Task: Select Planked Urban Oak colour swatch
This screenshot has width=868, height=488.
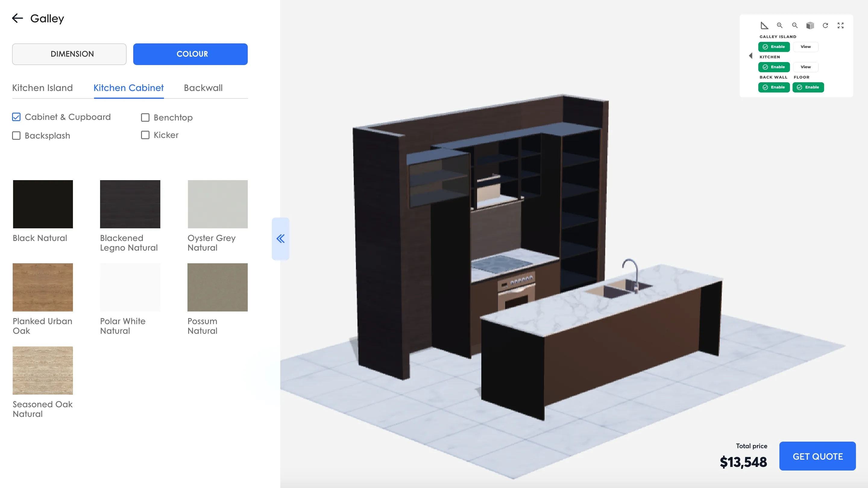Action: coord(43,287)
